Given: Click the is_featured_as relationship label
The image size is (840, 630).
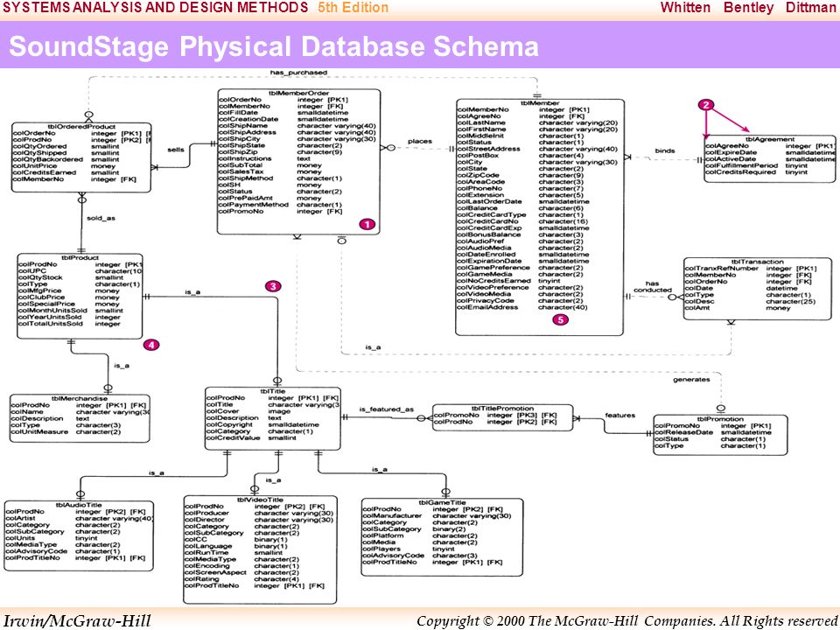Looking at the screenshot, I should pyautogui.click(x=386, y=409).
